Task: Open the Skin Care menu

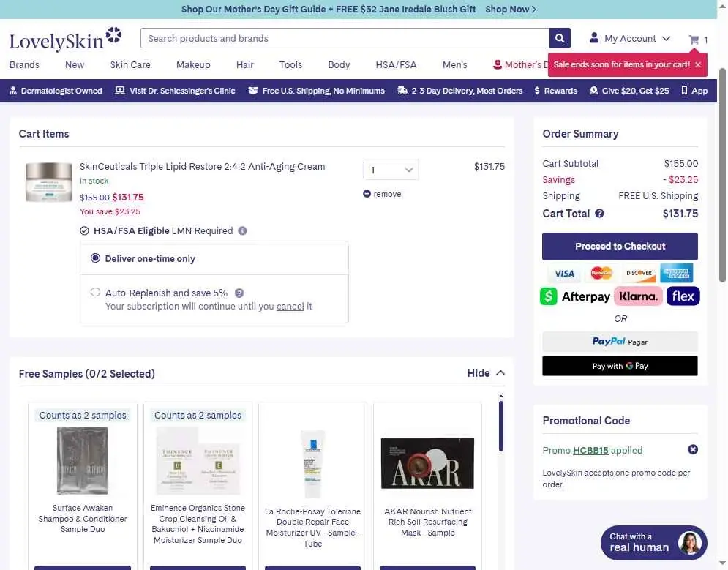Action: click(130, 64)
